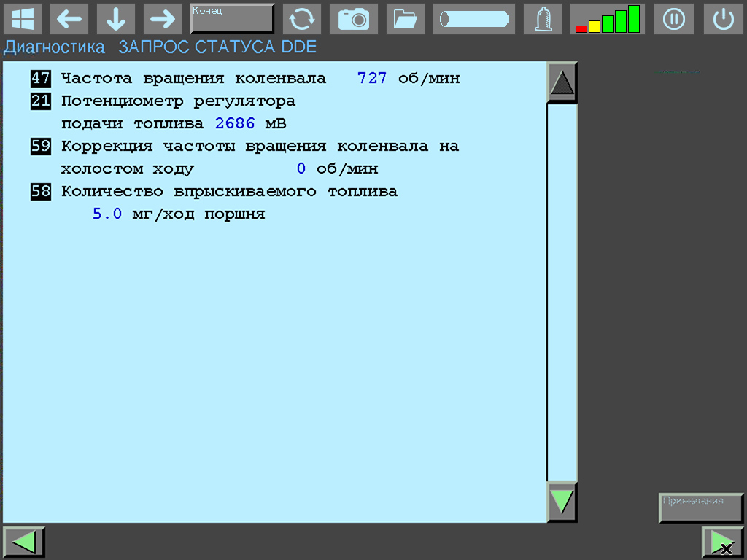
Task: Click the Windows logo icon
Action: pos(23,19)
